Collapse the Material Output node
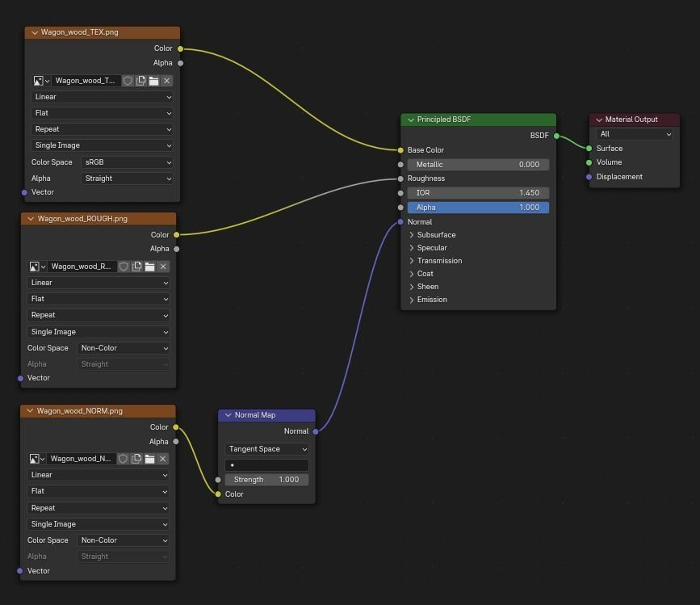 [x=599, y=120]
